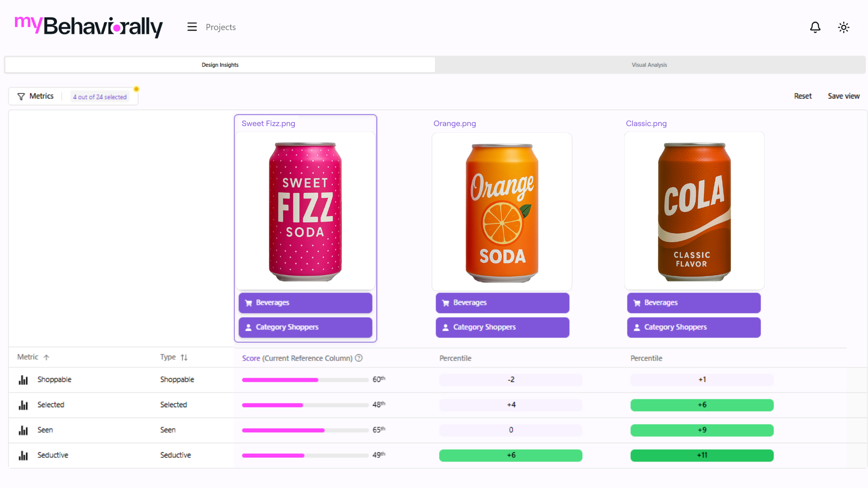This screenshot has width=868, height=488.
Task: Click the bar chart icon beside Shoppable
Action: coord(24,380)
